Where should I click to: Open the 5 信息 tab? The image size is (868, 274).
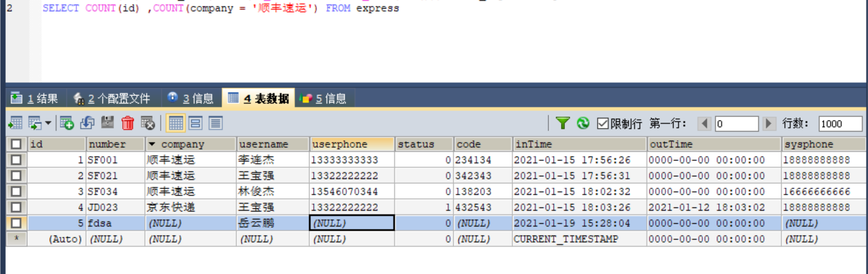(324, 98)
